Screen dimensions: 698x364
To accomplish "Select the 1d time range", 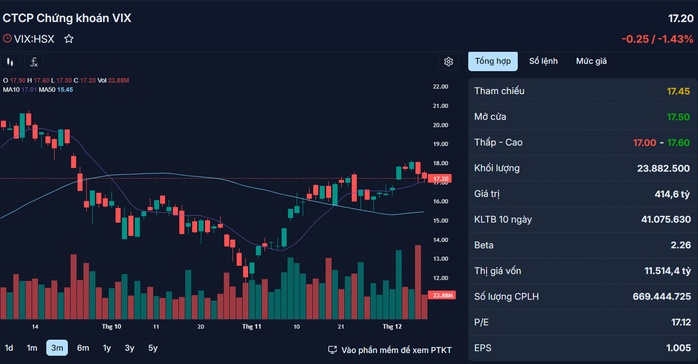I will coord(9,348).
